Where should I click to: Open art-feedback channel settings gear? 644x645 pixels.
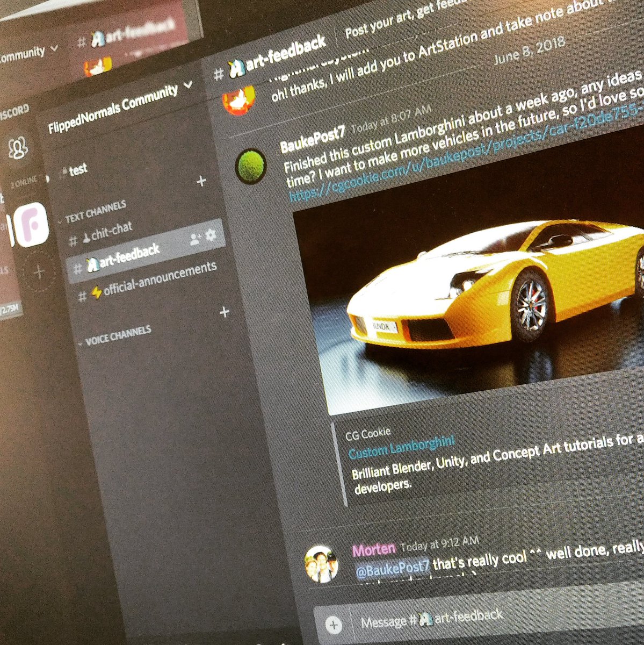click(x=211, y=235)
